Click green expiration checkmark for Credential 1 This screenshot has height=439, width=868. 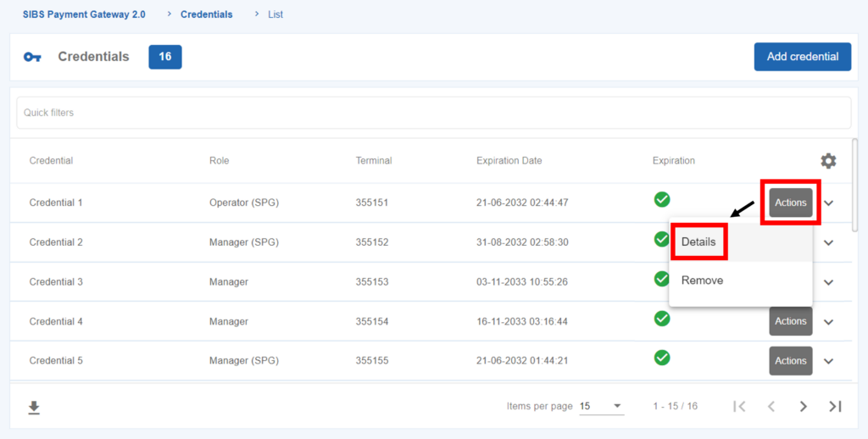662,200
